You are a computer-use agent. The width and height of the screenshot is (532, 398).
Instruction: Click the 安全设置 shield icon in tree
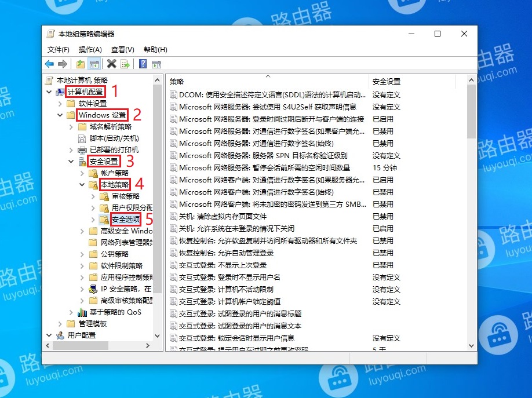82,162
